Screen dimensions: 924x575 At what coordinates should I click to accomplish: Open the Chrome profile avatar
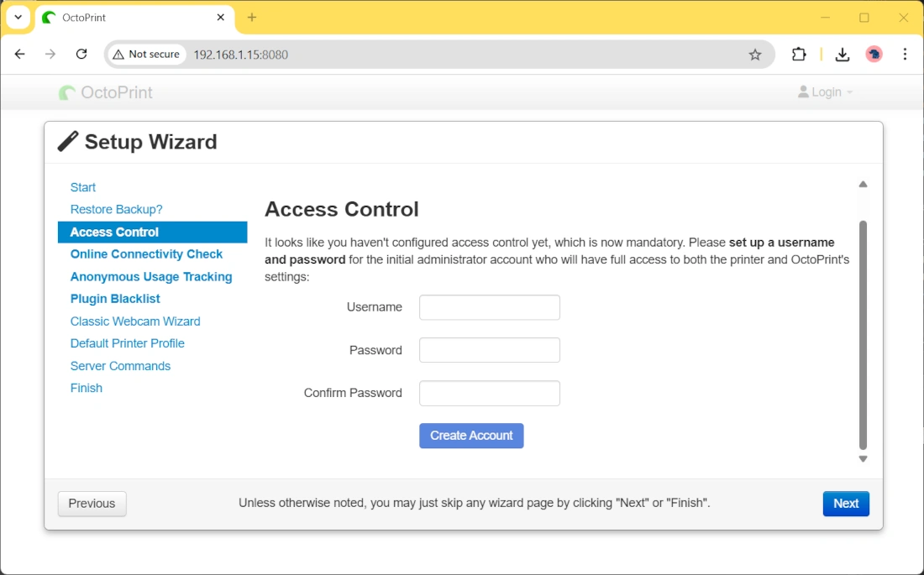coord(874,55)
